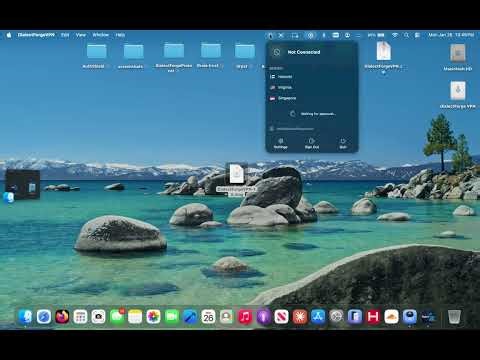480x360 pixels.
Task: Open the Edit menu
Action: (65, 35)
